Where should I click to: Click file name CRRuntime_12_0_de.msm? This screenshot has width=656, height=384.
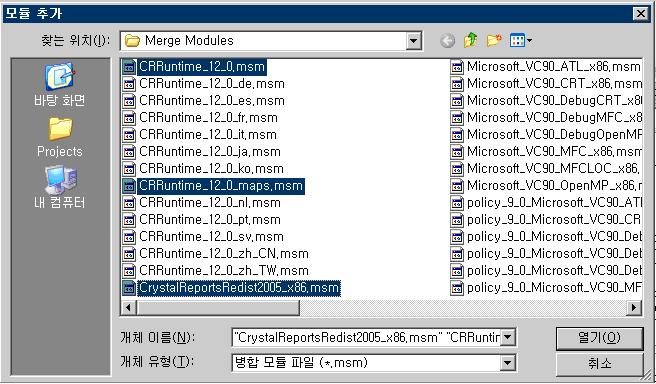coord(212,84)
